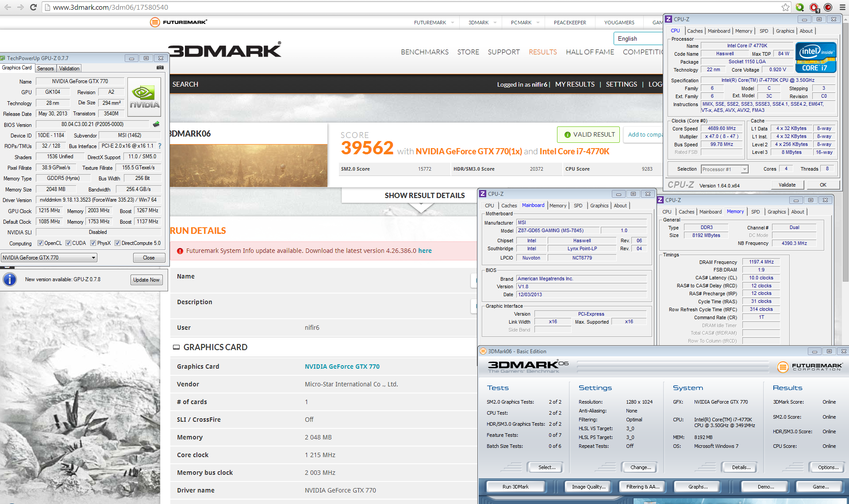
Task: Click the NVIDIA logo in GPU-Z
Action: tap(144, 97)
